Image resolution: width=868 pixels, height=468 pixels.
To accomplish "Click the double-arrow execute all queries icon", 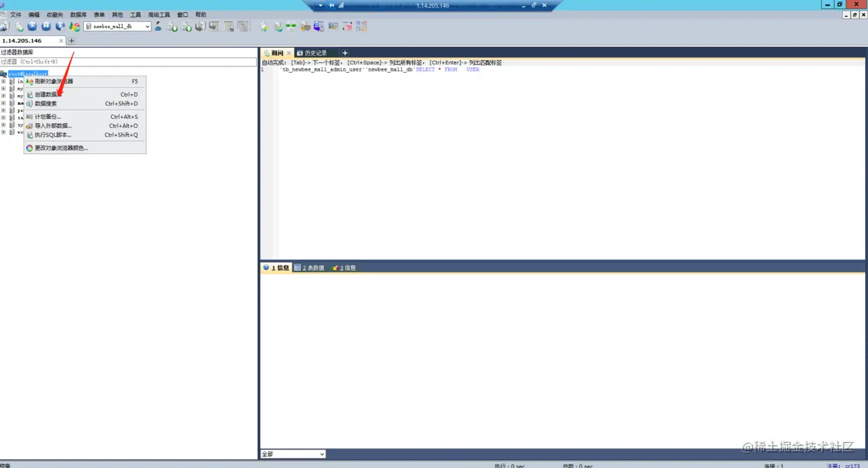I will [x=46, y=27].
